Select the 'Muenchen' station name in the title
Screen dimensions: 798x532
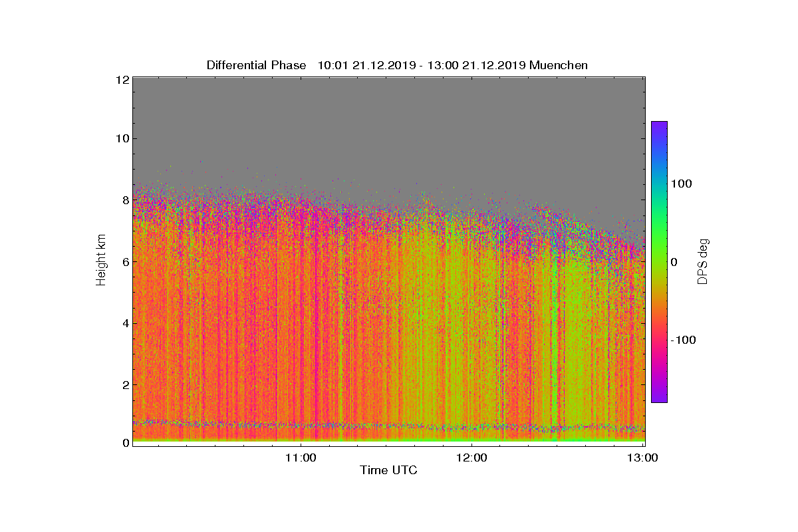pos(559,65)
